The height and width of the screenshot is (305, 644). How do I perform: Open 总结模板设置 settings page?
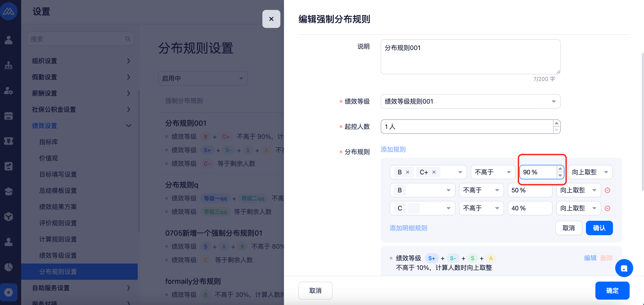pos(58,191)
